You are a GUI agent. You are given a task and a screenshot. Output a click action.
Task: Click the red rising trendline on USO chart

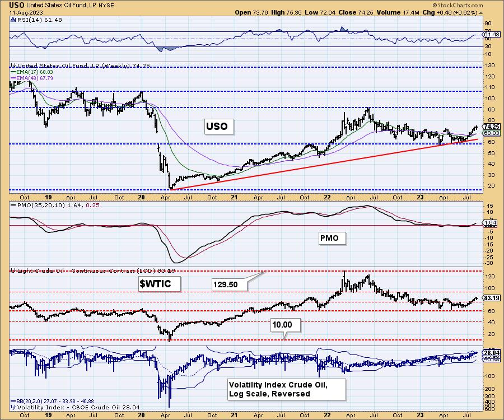point(325,164)
